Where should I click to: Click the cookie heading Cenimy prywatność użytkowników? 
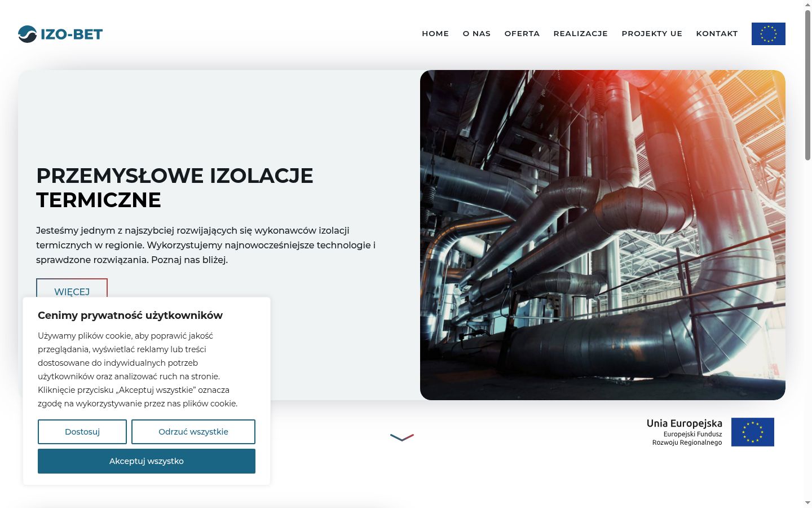(130, 316)
